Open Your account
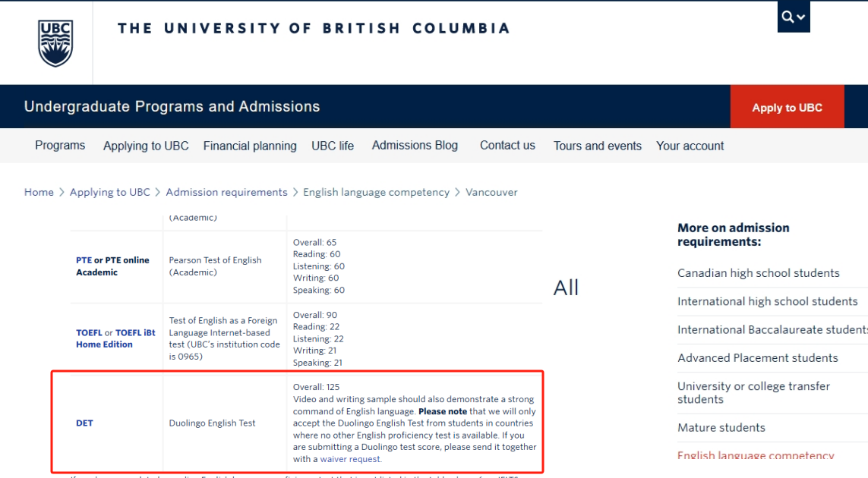Viewport: 868px width, 478px height. (x=690, y=146)
